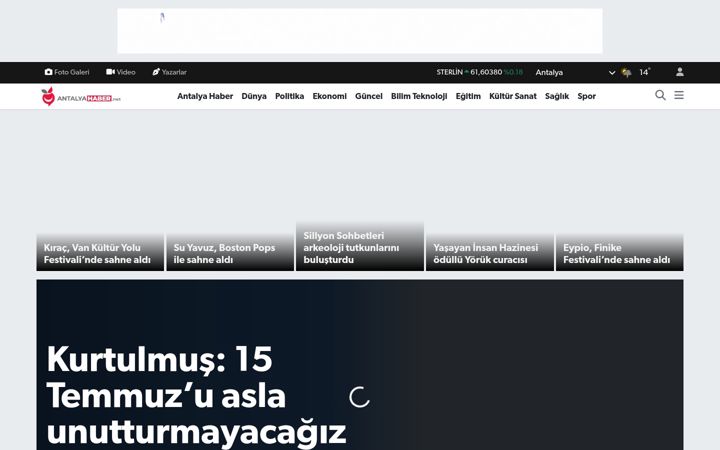Viewport: 720px width, 450px height.
Task: Open the Güncel news category
Action: [369, 96]
